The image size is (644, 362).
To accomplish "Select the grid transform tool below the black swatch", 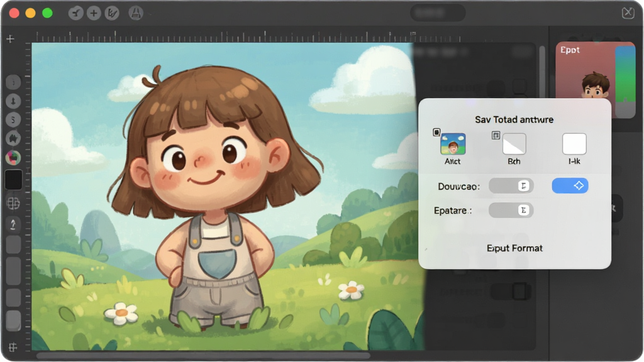I will pyautogui.click(x=13, y=203).
